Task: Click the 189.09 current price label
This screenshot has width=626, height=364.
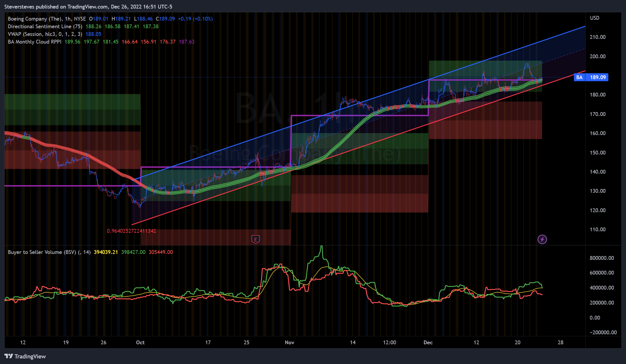Action: tap(598, 77)
